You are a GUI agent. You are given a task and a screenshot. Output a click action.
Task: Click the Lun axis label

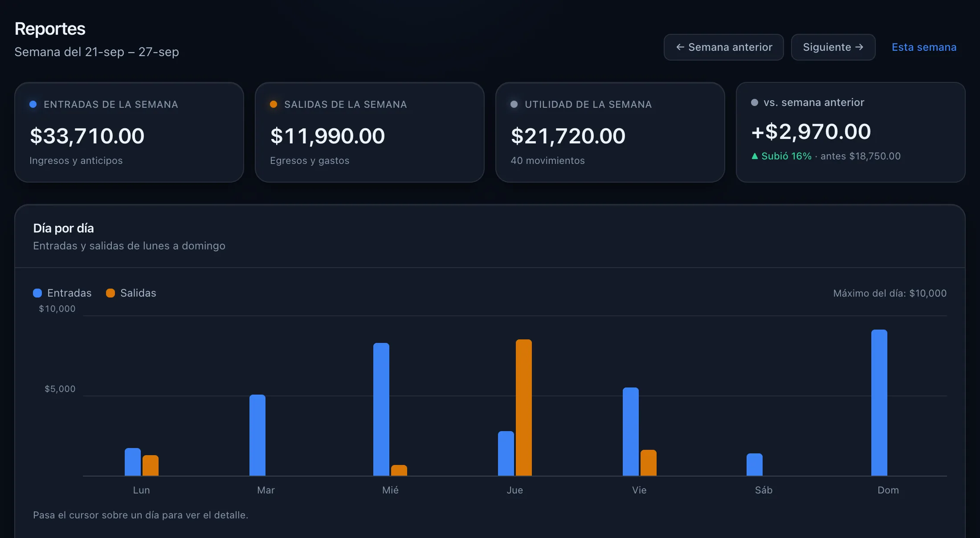(x=142, y=490)
